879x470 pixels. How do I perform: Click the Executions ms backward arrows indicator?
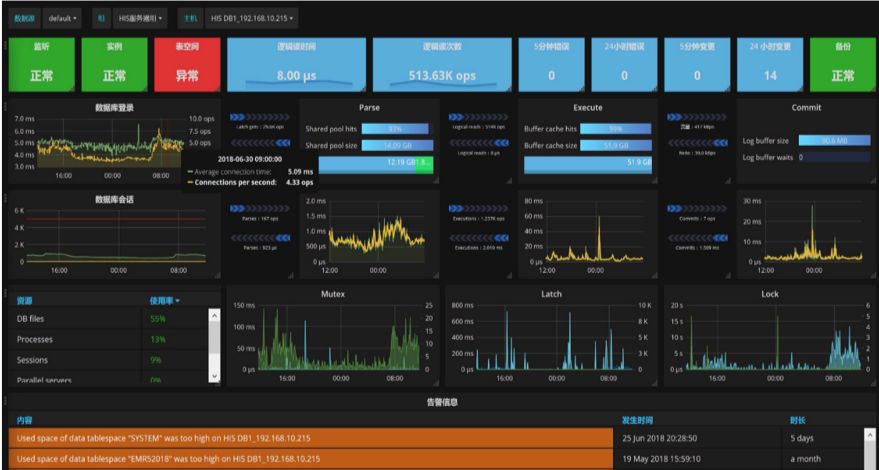(x=478, y=238)
